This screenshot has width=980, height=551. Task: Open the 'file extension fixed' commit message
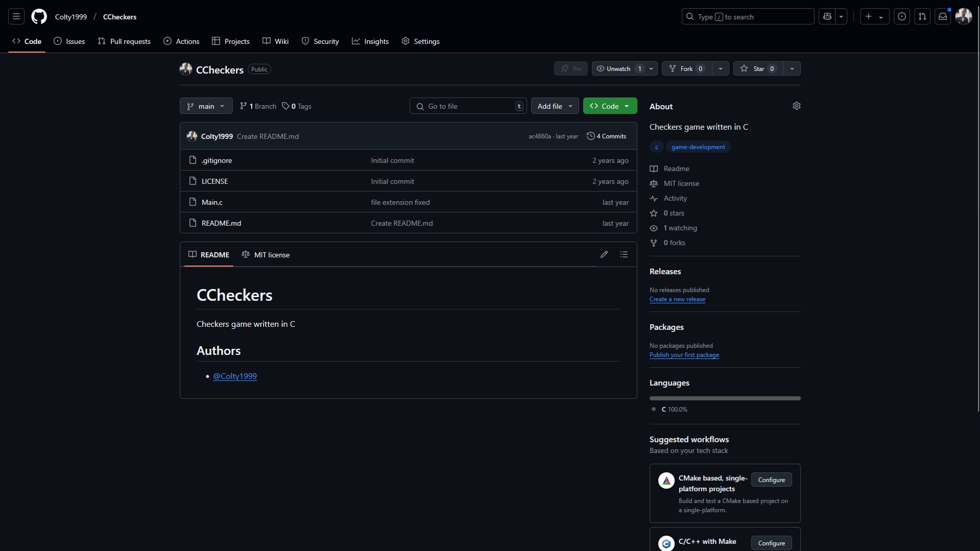pos(400,202)
